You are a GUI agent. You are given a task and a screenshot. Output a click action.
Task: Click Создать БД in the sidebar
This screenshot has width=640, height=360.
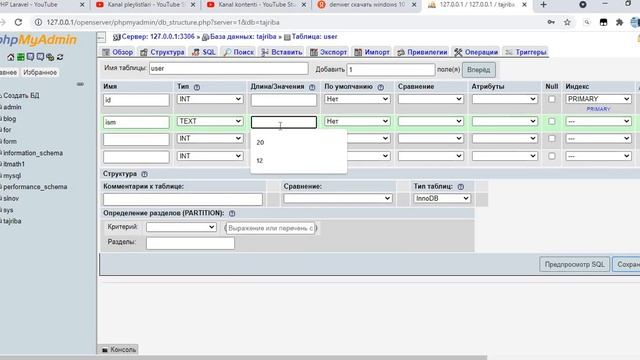20,96
